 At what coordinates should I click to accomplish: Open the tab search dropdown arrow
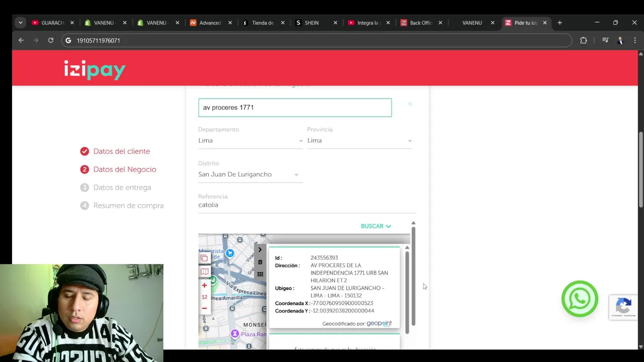[20, 23]
